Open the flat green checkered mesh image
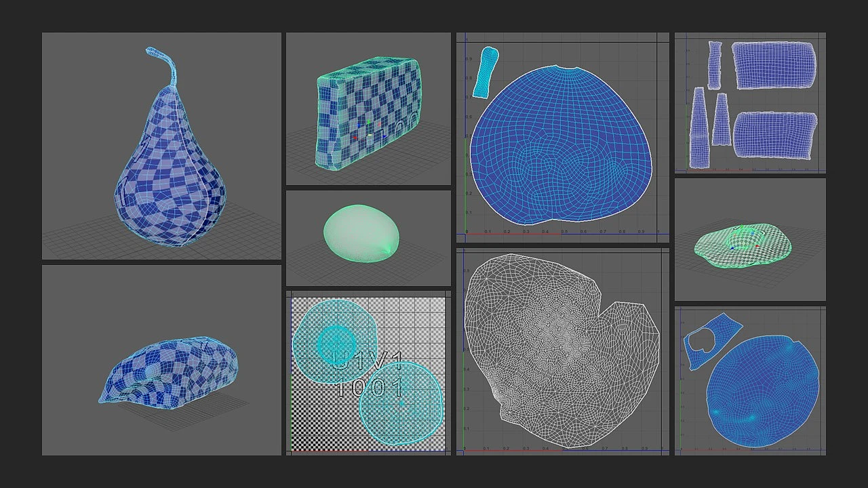 coord(750,240)
